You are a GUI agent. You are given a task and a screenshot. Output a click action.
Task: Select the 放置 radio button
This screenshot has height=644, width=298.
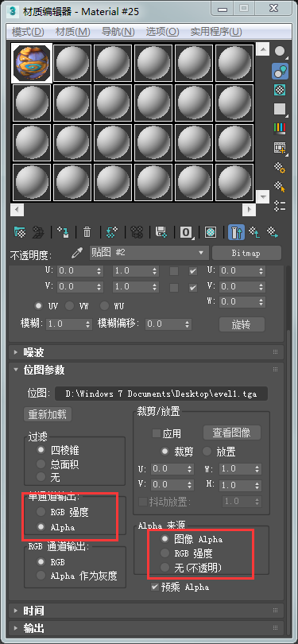coord(207,452)
